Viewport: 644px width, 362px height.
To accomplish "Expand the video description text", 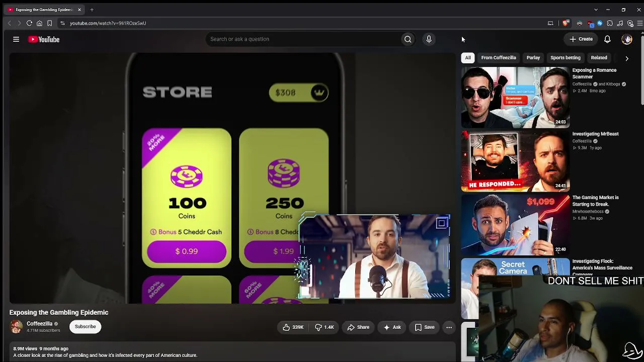I will click(x=105, y=355).
